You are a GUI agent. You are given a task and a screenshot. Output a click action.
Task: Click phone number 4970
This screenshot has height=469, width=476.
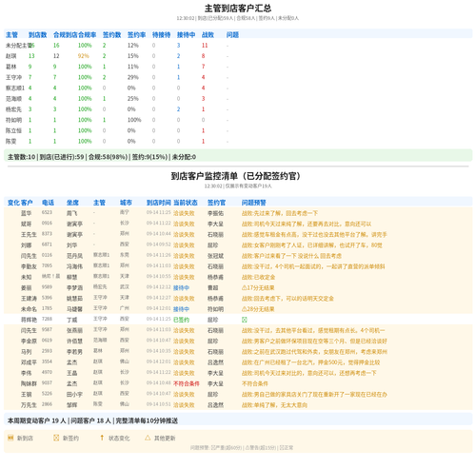point(47,372)
